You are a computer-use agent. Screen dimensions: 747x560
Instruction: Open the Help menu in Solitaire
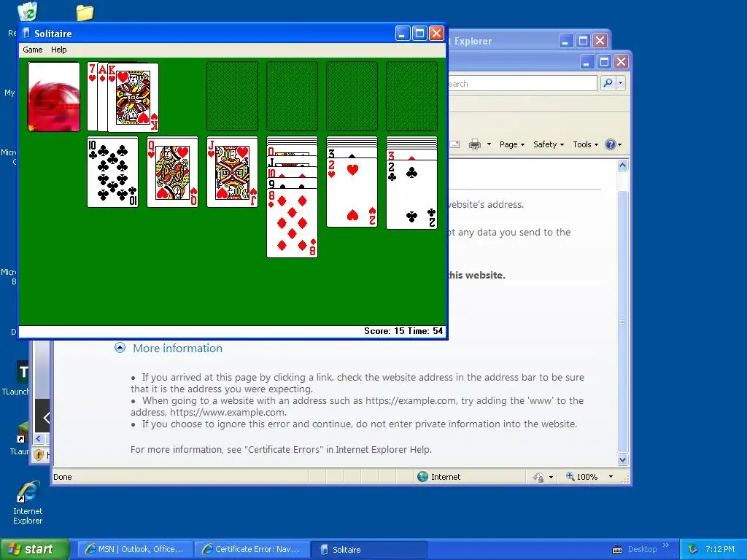[x=58, y=50]
